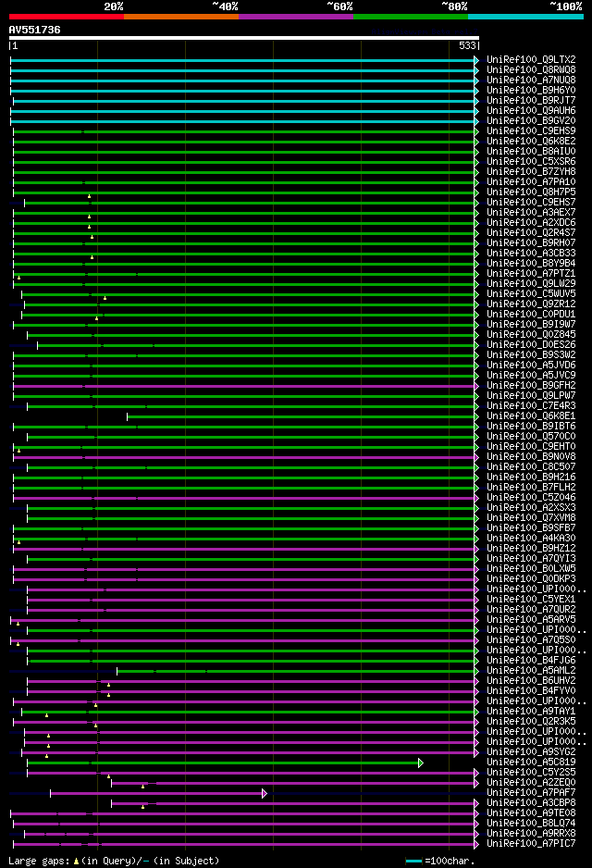
Task: Select the label UniRef100_B9I9W7
Action: coord(531,325)
